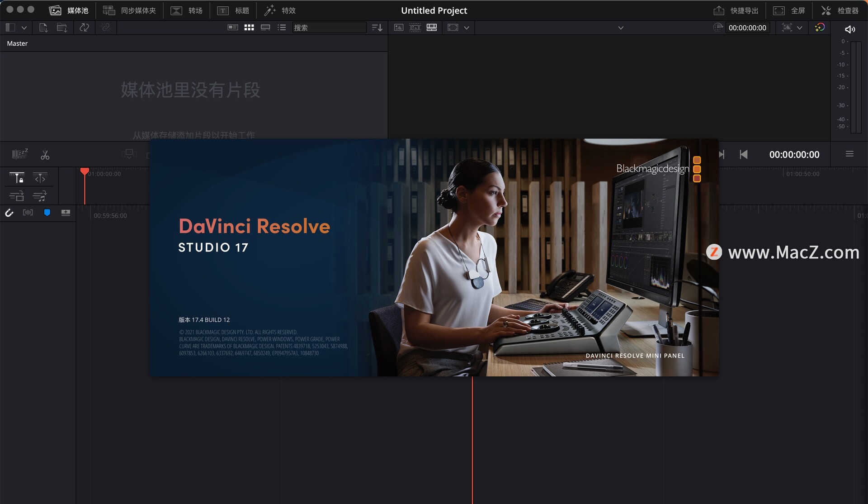Switch to list view icon
This screenshot has width=868, height=504.
click(282, 28)
